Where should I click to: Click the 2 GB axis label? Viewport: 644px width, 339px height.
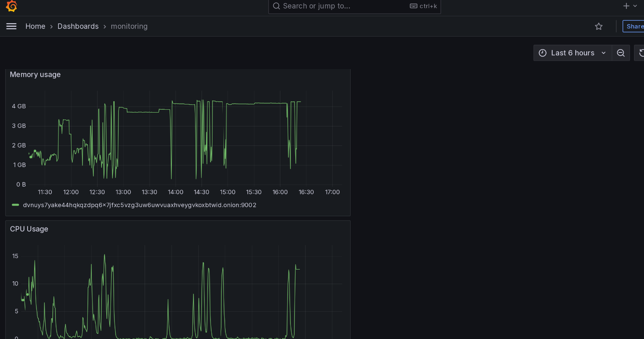point(19,146)
